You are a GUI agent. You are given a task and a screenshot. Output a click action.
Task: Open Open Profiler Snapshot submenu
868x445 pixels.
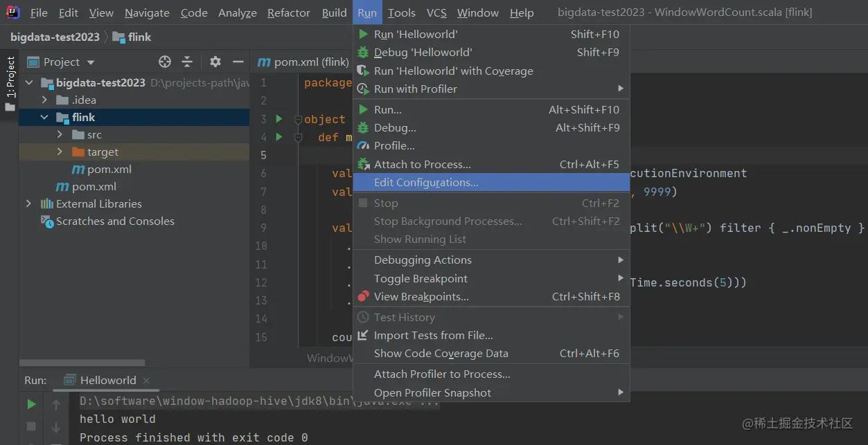pyautogui.click(x=491, y=392)
